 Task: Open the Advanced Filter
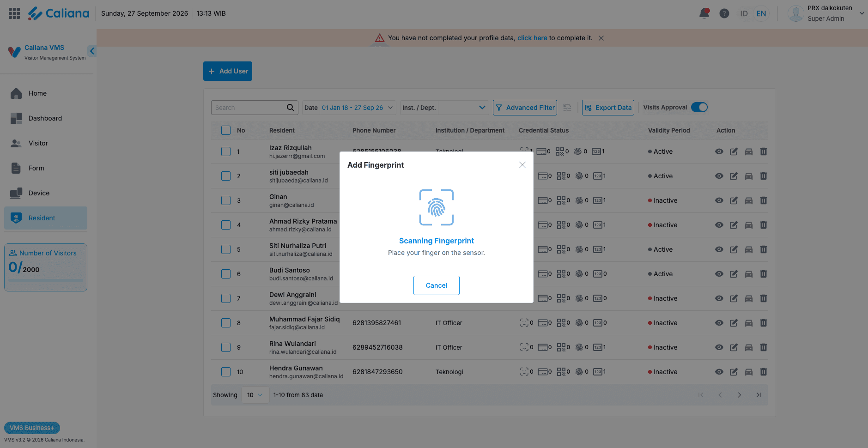tap(525, 108)
